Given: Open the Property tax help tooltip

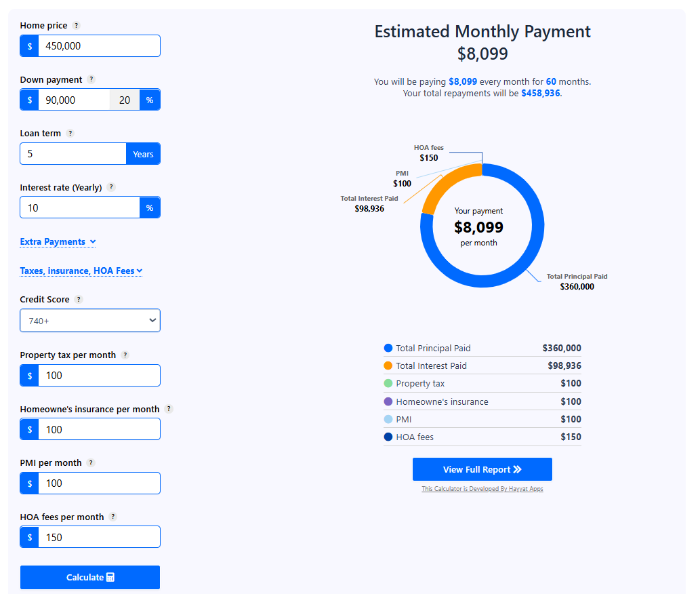Looking at the screenshot, I should point(124,355).
